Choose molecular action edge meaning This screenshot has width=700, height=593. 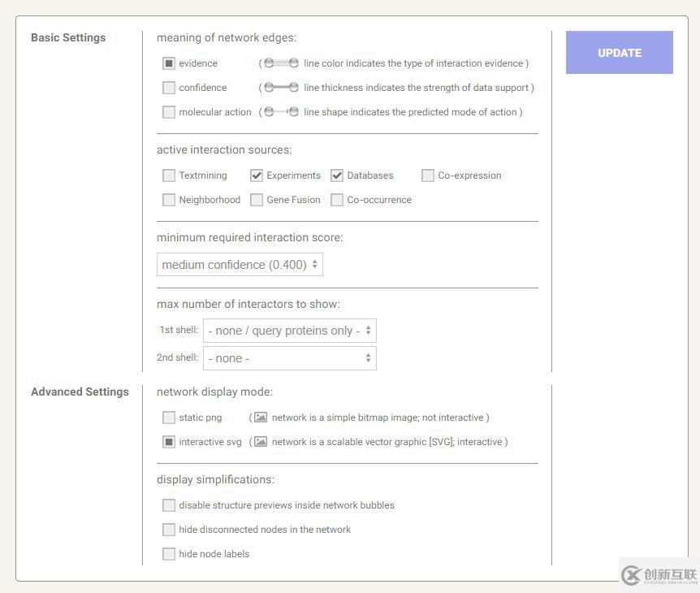click(x=169, y=112)
